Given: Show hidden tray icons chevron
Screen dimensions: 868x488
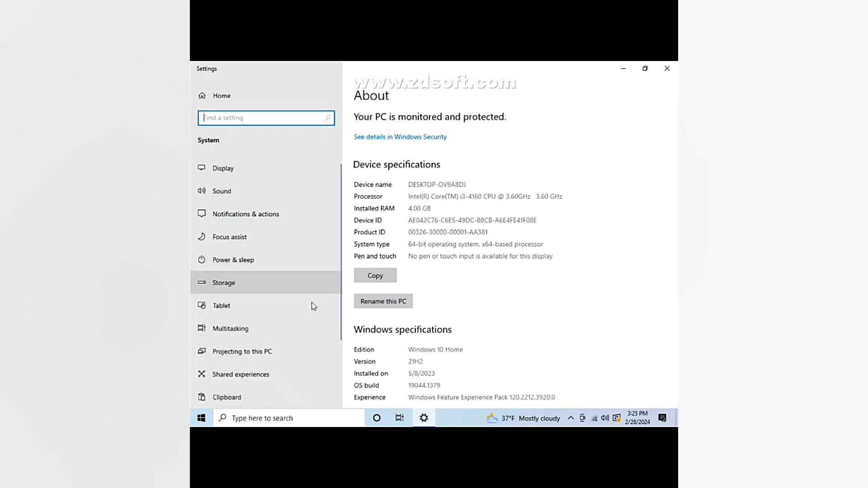Looking at the screenshot, I should click(571, 418).
